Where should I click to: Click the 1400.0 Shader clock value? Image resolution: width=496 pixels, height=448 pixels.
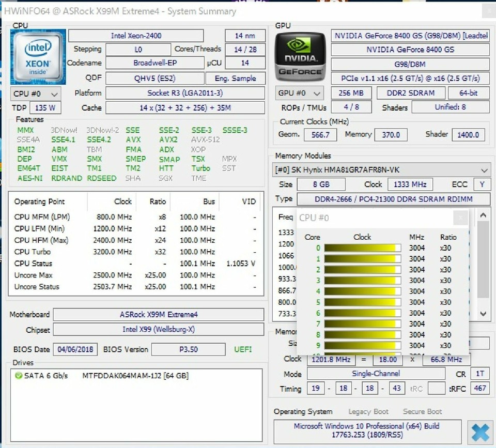[468, 135]
